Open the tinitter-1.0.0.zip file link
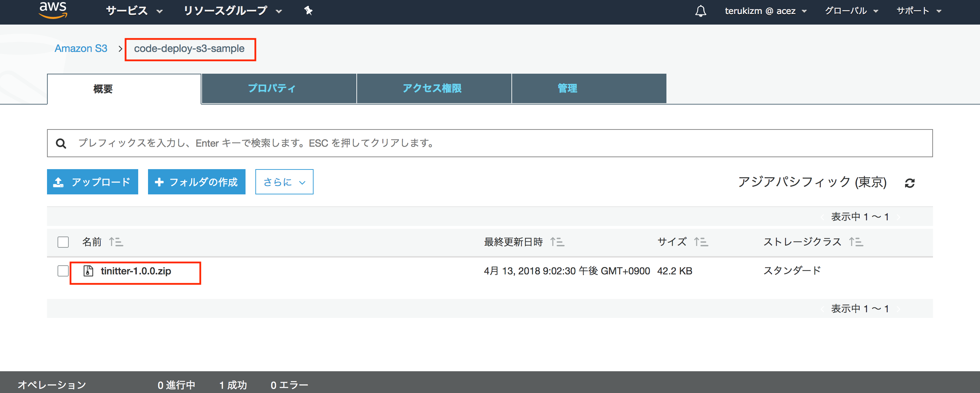Image resolution: width=980 pixels, height=393 pixels. click(136, 271)
